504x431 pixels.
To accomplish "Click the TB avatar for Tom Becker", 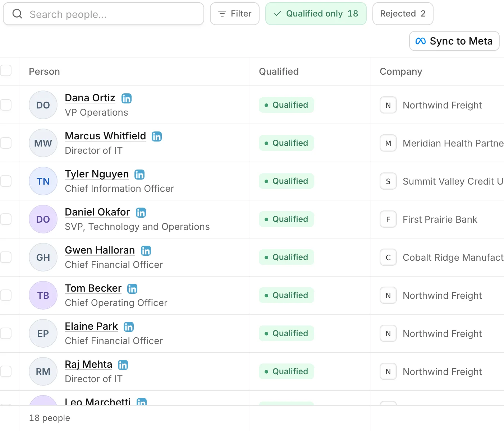I will [43, 295].
